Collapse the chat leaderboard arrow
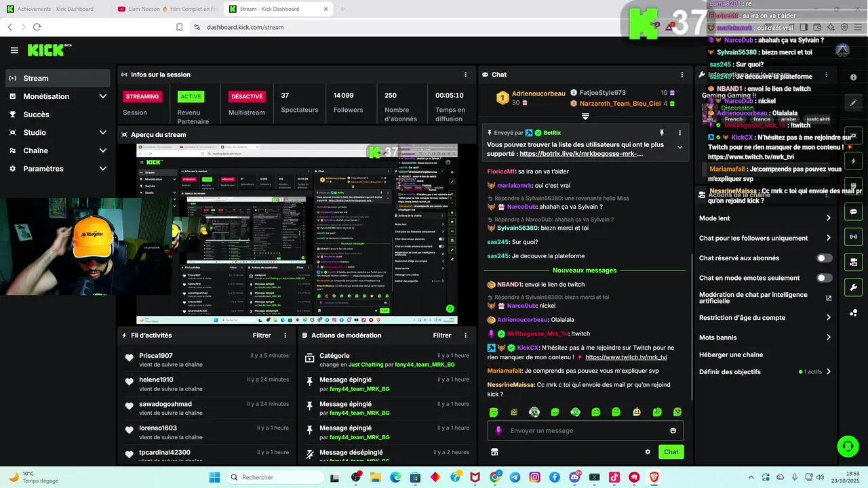This screenshot has height=488, width=868. (x=585, y=117)
